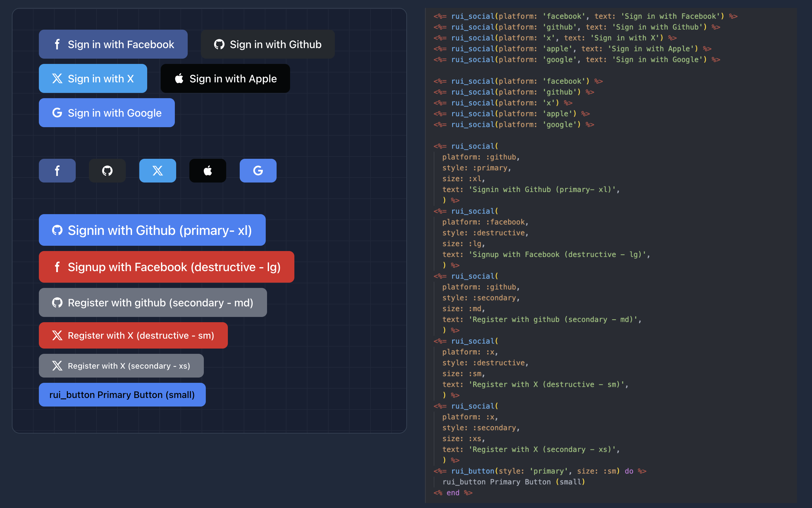Click code line rui_social(platform: 'apple') without text
This screenshot has height=508, width=812.
click(512, 114)
